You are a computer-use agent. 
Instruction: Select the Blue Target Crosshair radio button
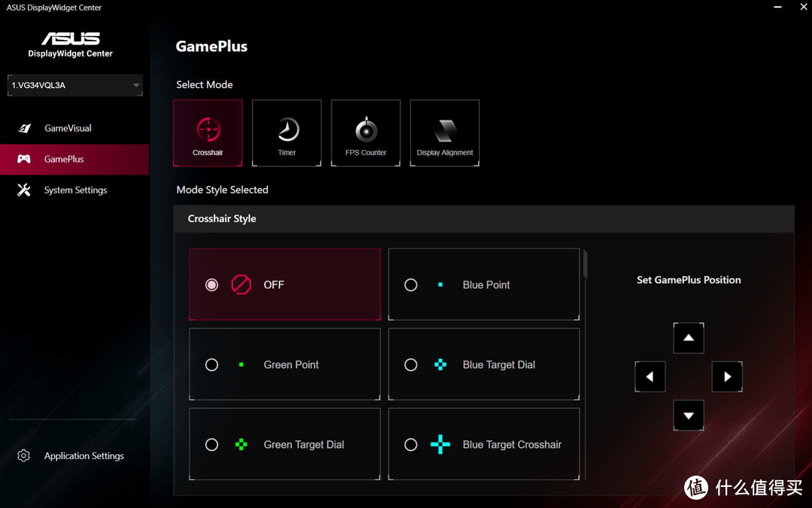point(411,444)
